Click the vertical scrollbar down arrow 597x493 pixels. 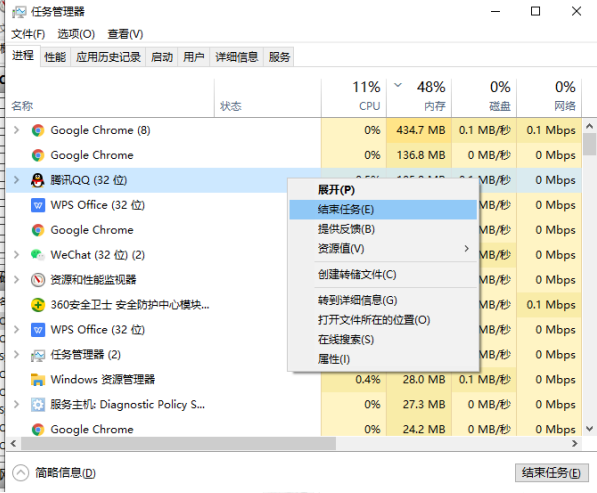(589, 429)
